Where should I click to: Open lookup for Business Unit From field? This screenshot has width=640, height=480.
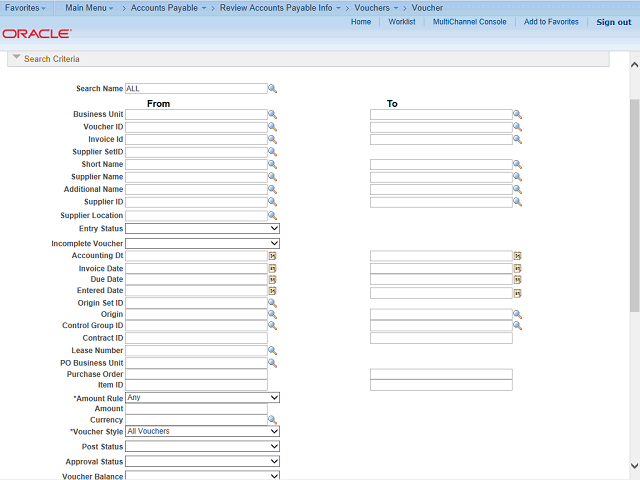(272, 114)
